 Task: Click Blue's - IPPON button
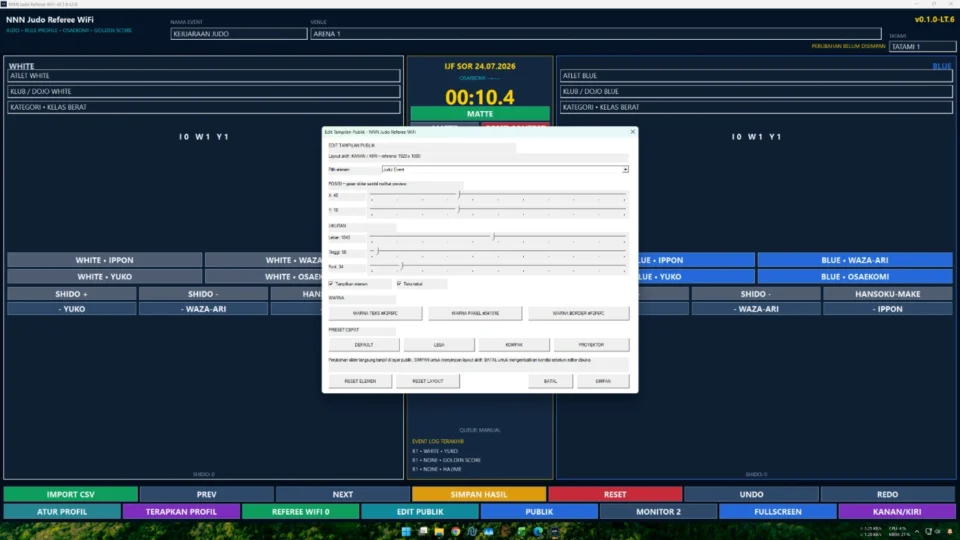click(888, 309)
